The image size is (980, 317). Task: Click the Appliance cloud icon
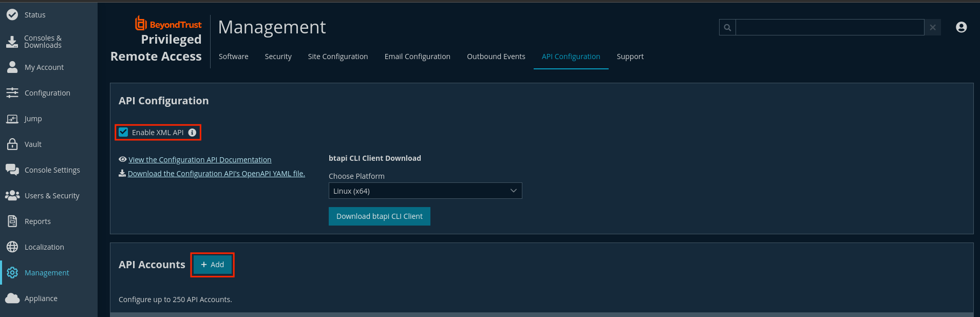point(12,299)
